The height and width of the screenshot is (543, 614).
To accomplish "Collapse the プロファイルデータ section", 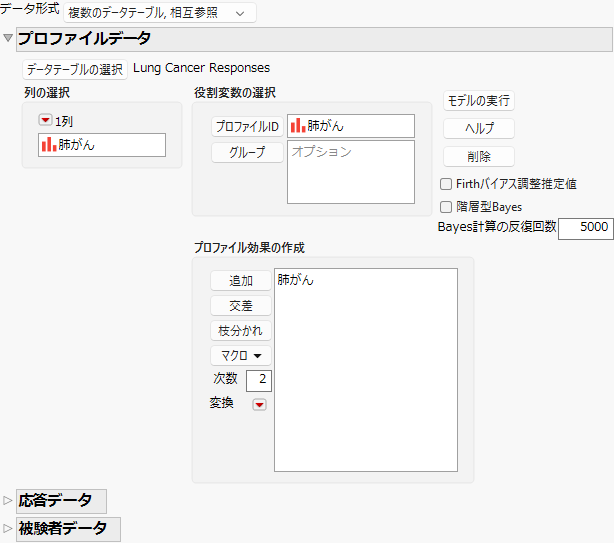I will coord(8,38).
